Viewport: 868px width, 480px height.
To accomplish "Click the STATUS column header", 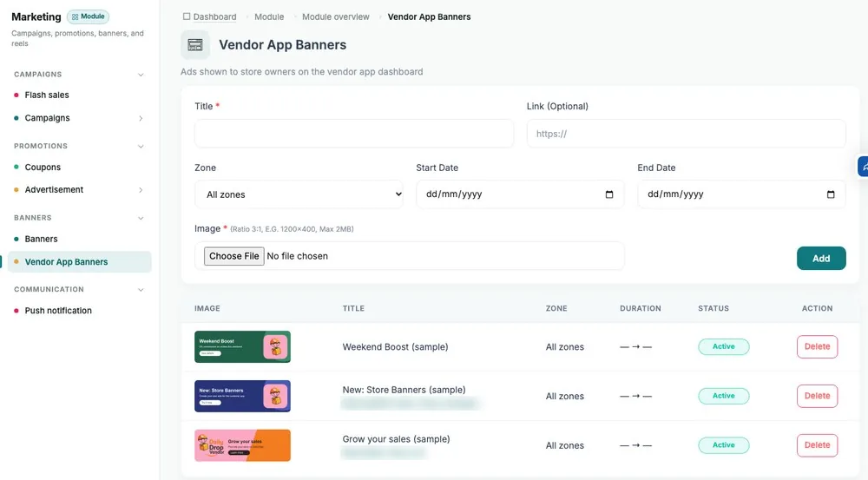I will pos(713,308).
